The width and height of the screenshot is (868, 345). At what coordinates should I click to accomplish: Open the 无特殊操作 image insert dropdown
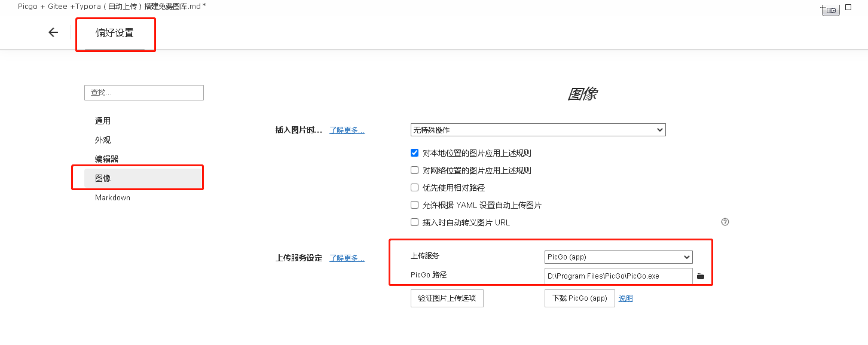pyautogui.click(x=538, y=130)
